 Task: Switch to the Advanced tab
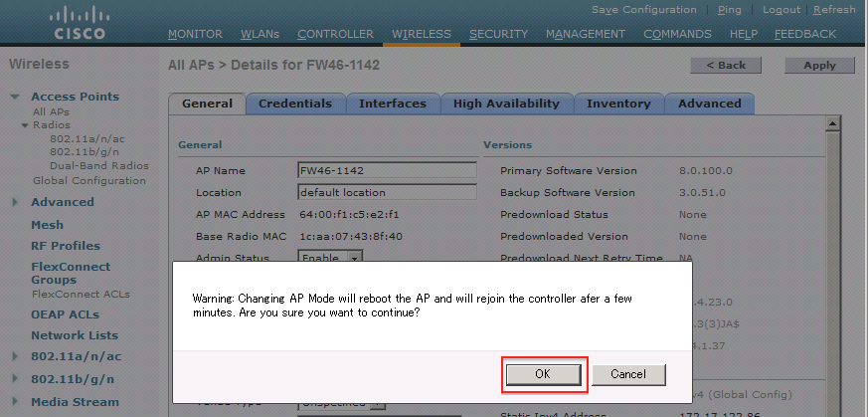point(710,104)
